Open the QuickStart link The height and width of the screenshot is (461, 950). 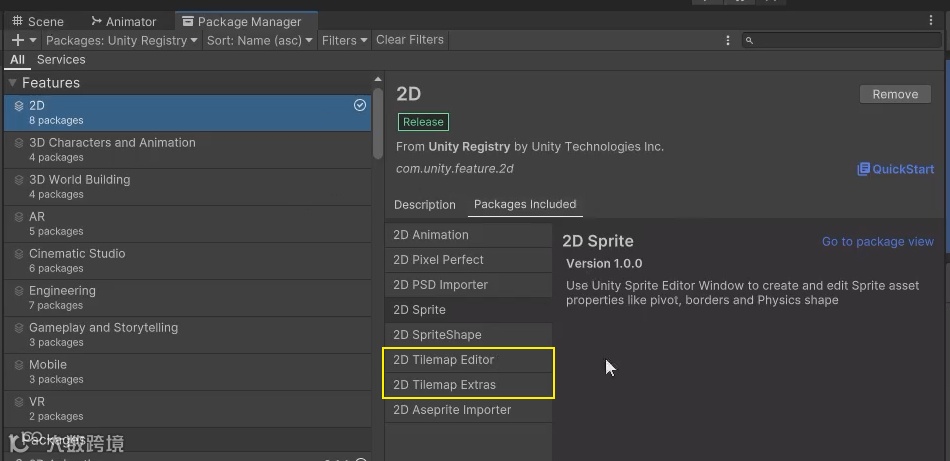point(903,169)
